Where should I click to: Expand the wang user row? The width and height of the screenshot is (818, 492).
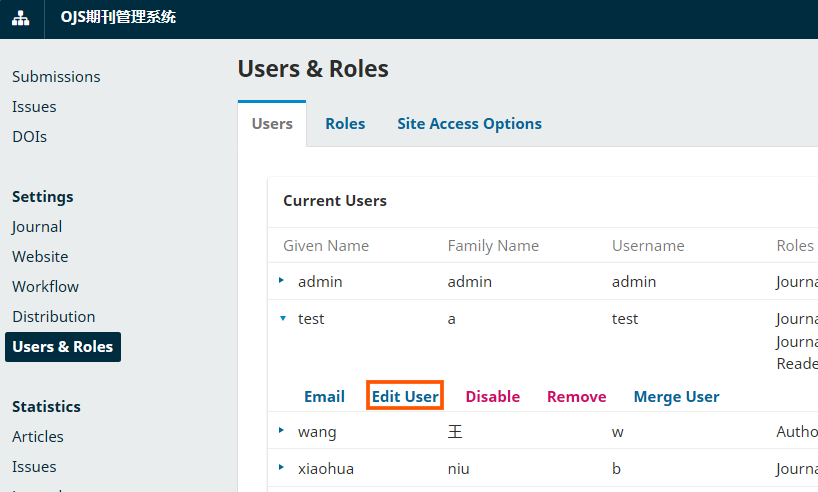coord(282,431)
